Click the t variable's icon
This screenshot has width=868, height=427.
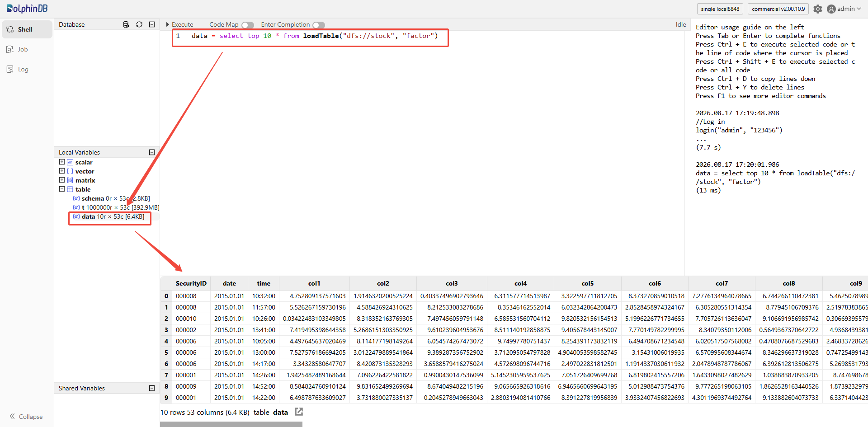point(76,207)
